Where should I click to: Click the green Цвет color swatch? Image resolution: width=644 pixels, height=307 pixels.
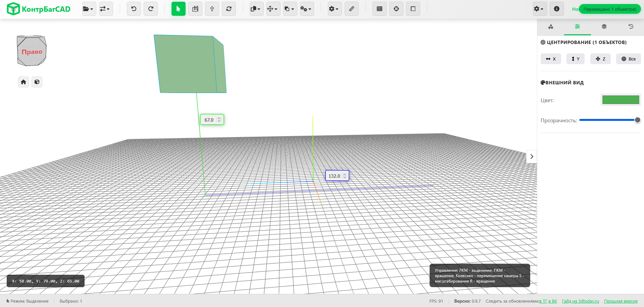coord(621,100)
